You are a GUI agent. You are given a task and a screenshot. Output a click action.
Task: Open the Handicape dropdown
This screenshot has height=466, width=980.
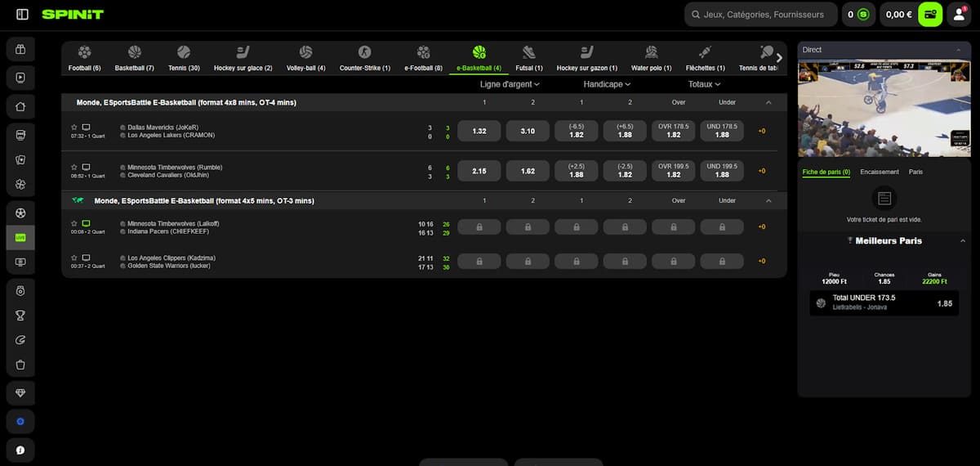606,84
